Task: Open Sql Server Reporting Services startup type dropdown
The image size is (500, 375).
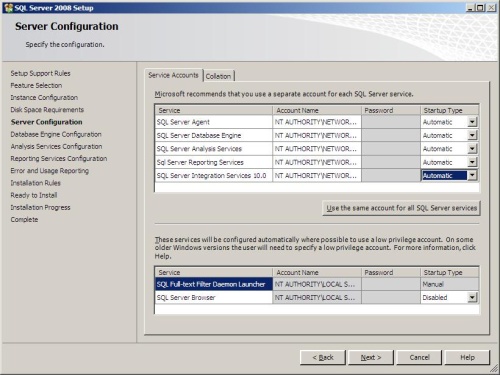Action: click(472, 162)
